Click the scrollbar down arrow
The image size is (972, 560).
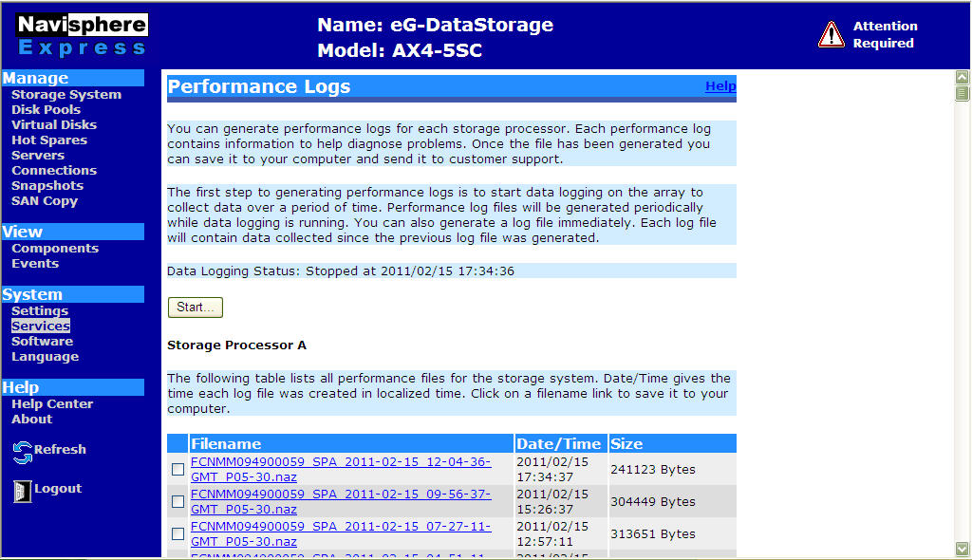pyautogui.click(x=963, y=549)
